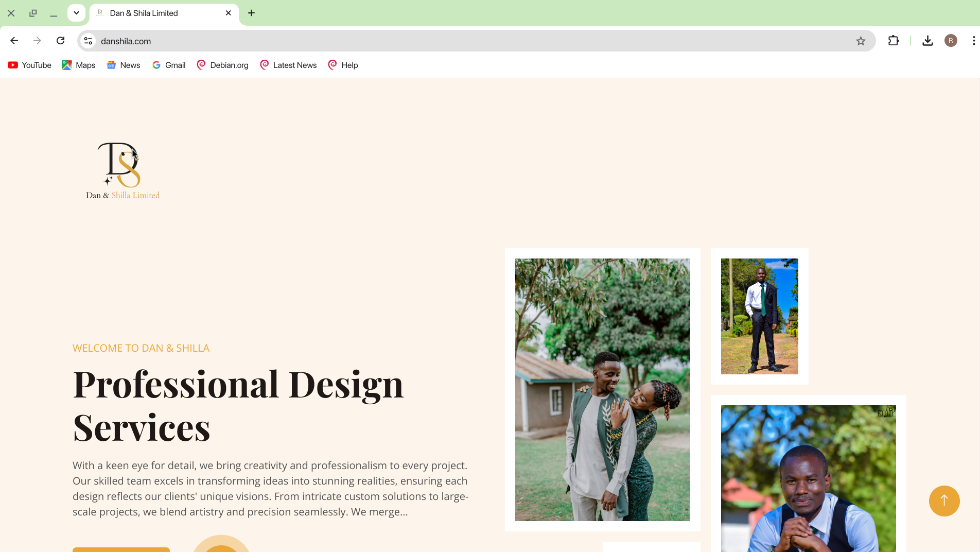The height and width of the screenshot is (552, 980).
Task: Open the Latest News bookmark
Action: 288,65
